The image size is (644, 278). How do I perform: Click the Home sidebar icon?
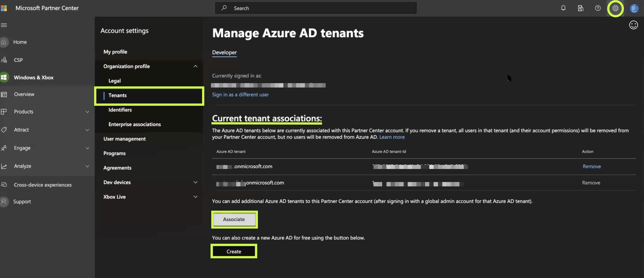tap(4, 42)
